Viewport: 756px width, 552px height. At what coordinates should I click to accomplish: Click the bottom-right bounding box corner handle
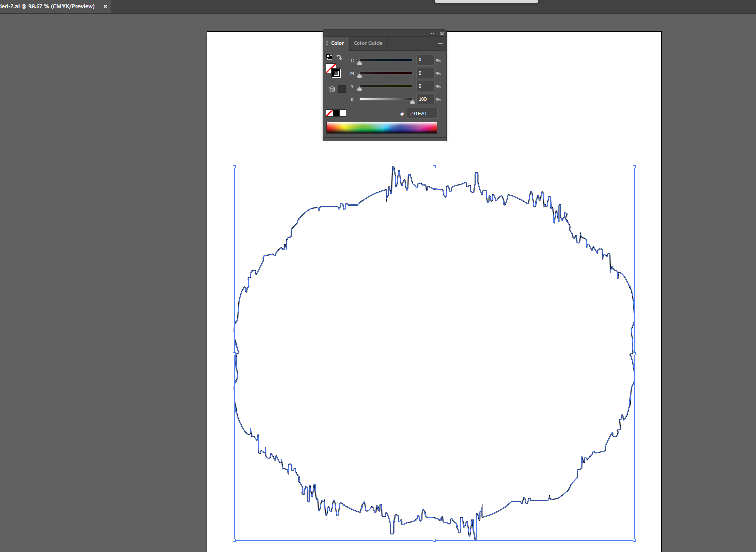click(x=634, y=540)
